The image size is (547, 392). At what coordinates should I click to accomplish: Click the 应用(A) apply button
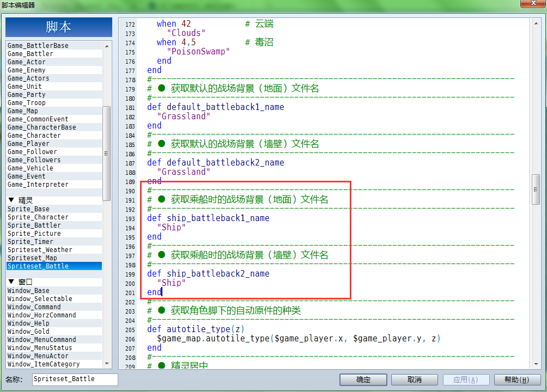pyautogui.click(x=466, y=379)
